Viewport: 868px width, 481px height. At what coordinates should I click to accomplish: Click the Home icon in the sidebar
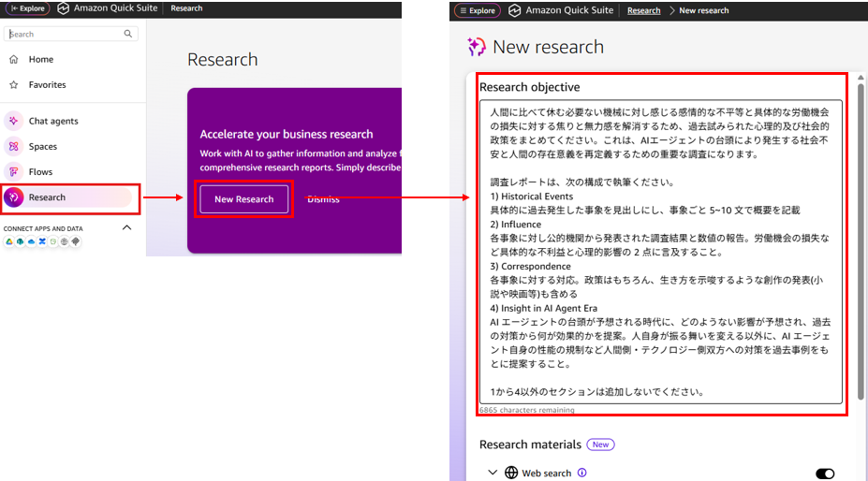(x=14, y=59)
